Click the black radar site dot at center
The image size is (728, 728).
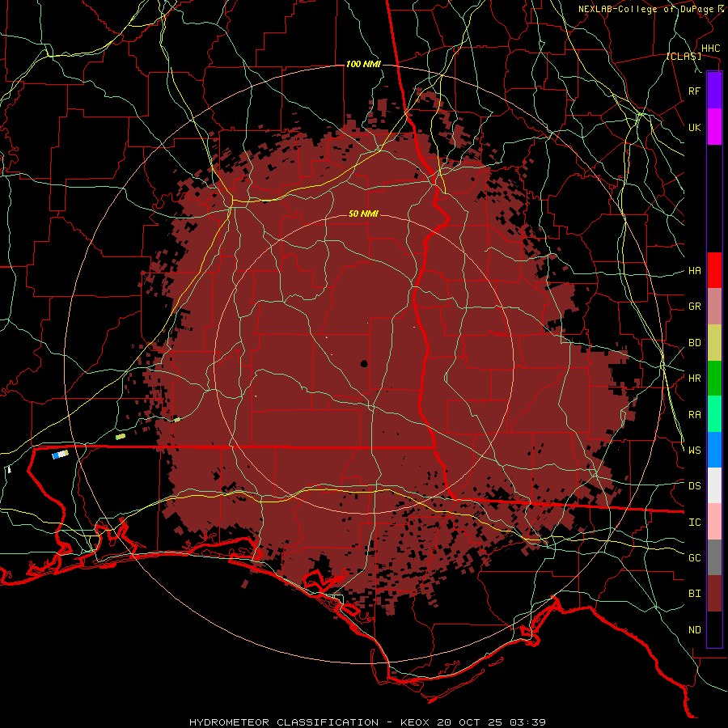(364, 363)
